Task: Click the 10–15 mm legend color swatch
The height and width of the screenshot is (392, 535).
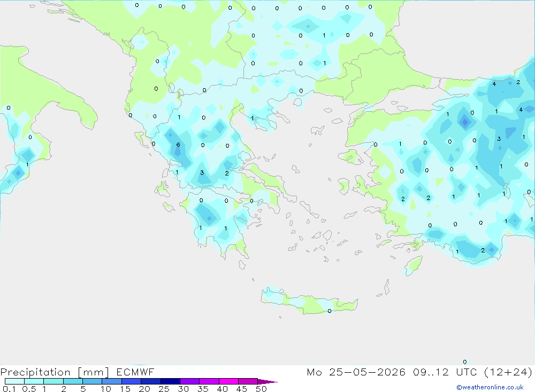Action: pyautogui.click(x=112, y=381)
